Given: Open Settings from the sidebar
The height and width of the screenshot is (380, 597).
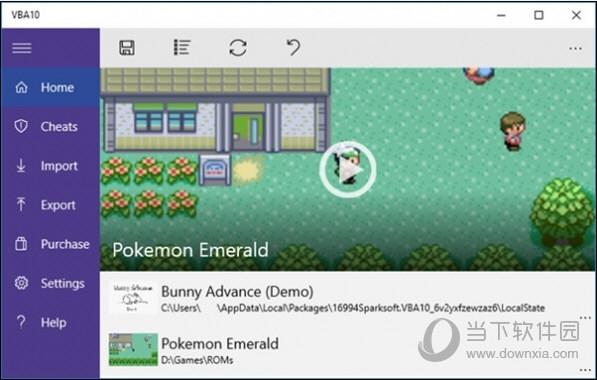Looking at the screenshot, I should [x=51, y=283].
